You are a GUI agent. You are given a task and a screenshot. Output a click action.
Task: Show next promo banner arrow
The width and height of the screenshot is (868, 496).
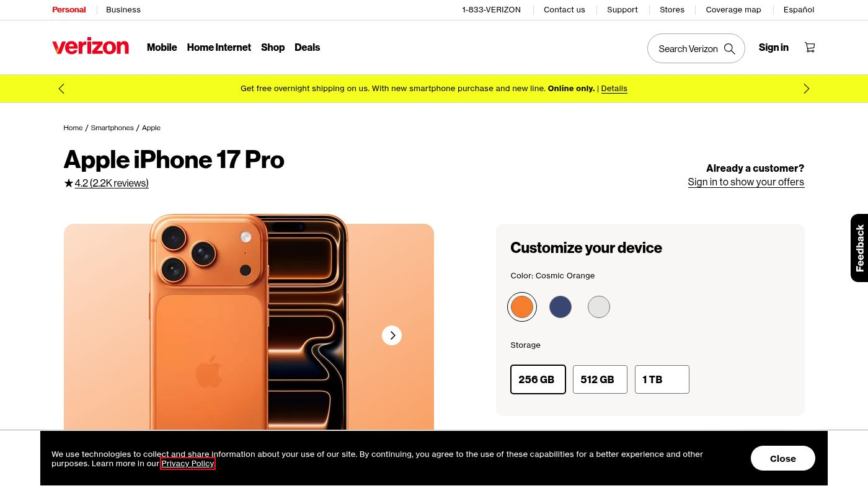pyautogui.click(x=806, y=89)
